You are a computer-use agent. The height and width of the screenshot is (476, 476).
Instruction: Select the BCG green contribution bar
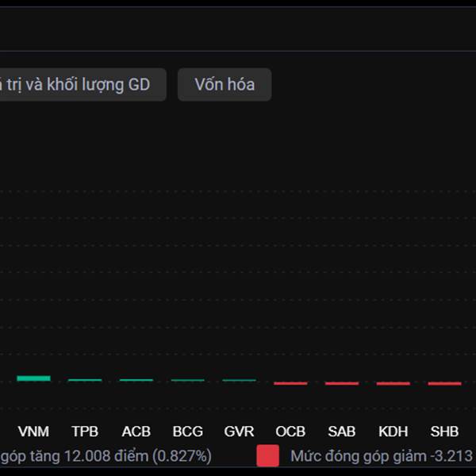(187, 380)
